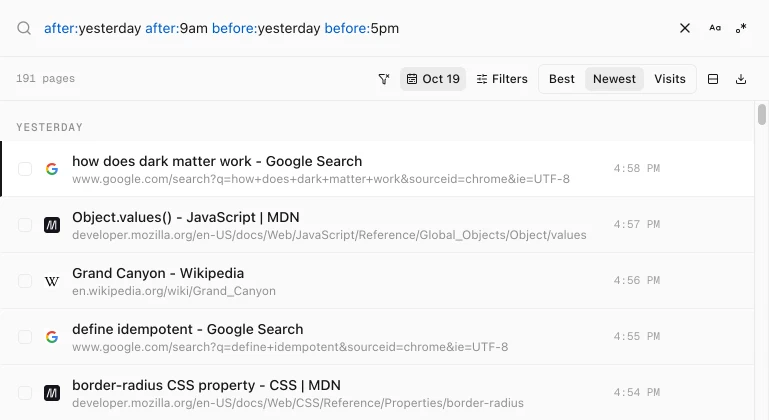
Task: Click the 4:56 PM timestamp
Action: click(x=637, y=280)
